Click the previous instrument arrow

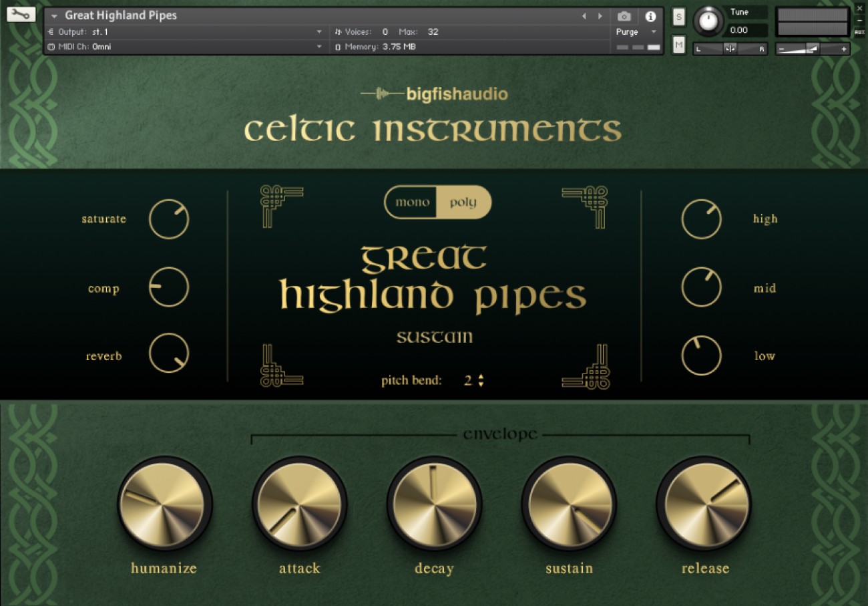tap(584, 15)
